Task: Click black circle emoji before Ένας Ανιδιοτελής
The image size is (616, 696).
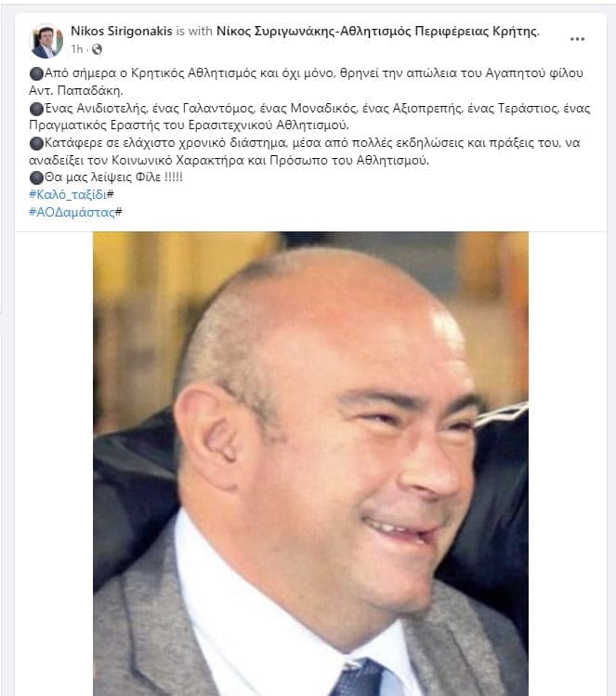Action: point(36,109)
